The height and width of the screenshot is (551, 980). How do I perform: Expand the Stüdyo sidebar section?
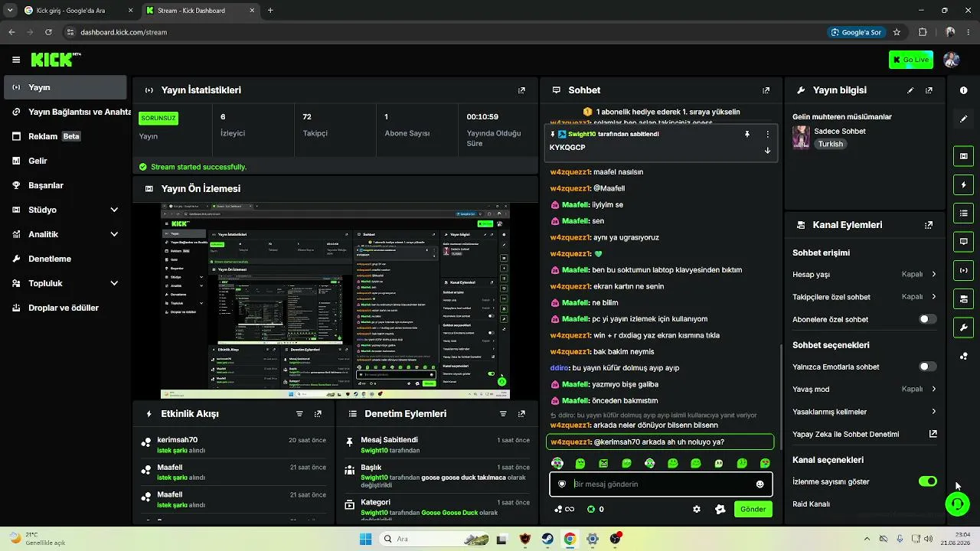[65, 210]
